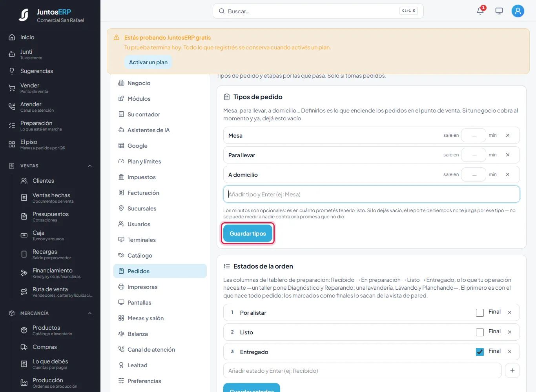Open Preparación in the sidebar

pos(50,125)
